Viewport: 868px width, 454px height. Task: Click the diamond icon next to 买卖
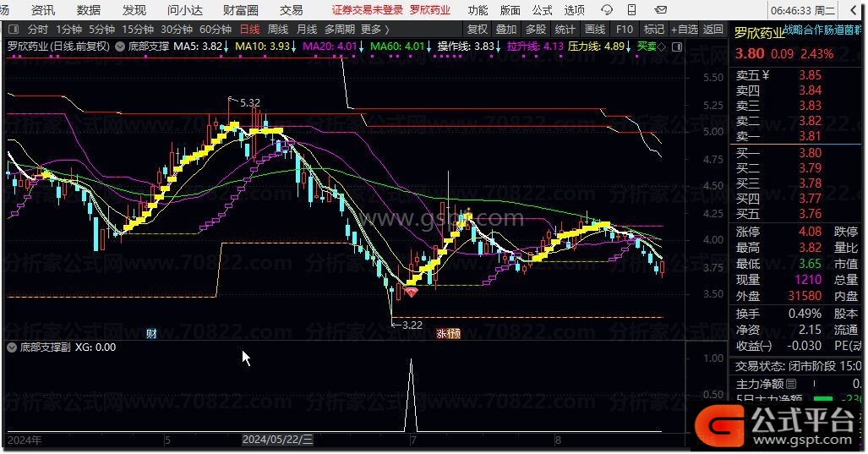pos(662,47)
